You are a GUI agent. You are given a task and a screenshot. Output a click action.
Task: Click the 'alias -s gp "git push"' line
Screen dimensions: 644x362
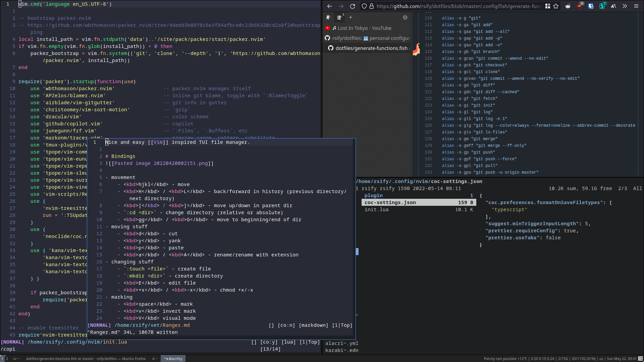pyautogui.click(x=468, y=152)
